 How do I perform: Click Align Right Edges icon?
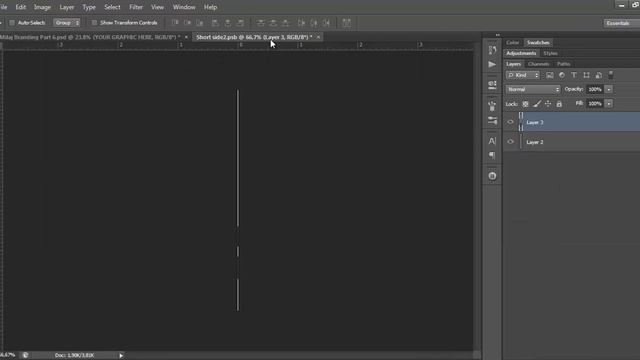(240, 23)
